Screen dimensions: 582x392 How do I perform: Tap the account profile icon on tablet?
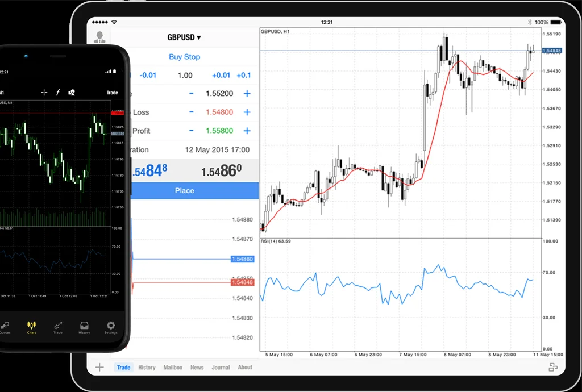click(100, 37)
